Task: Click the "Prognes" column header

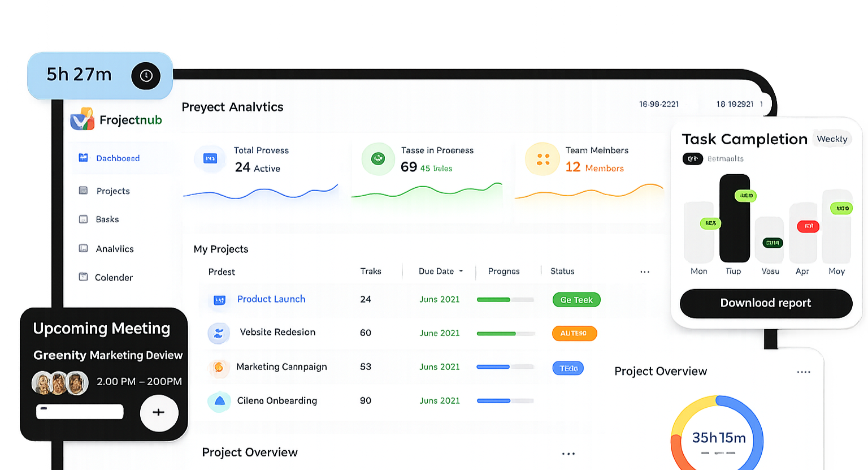Action: pos(504,271)
